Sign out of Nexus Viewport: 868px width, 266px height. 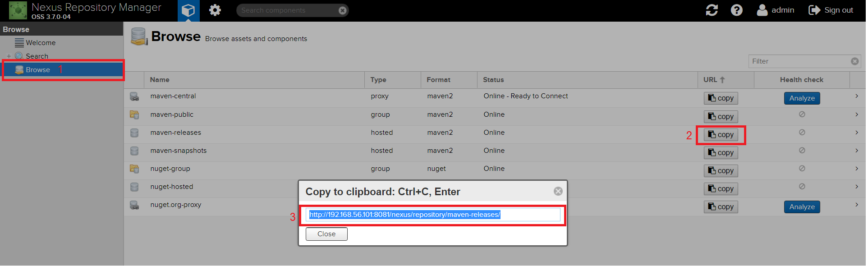[x=831, y=10]
